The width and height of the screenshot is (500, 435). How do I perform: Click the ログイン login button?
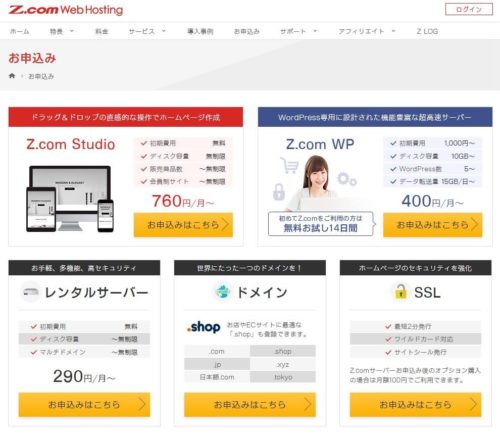tap(469, 9)
